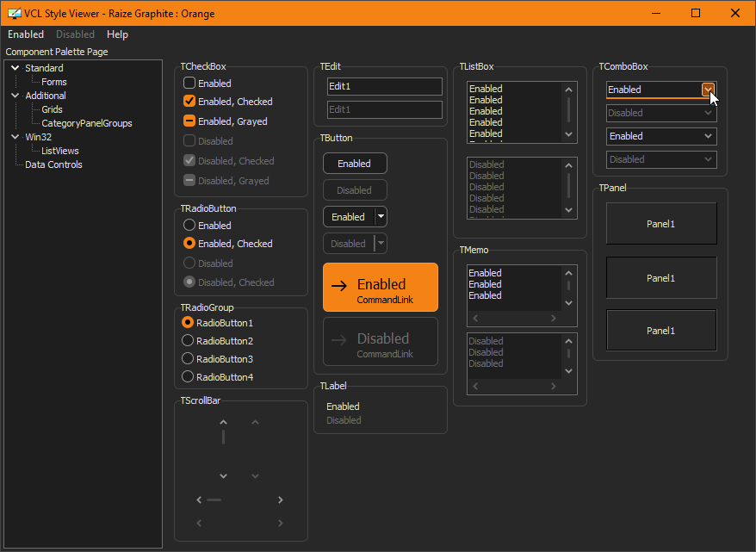Click the enabled TListBox scrollbar thumb
Image resolution: width=756 pixels, height=552 pixels.
coord(568,110)
